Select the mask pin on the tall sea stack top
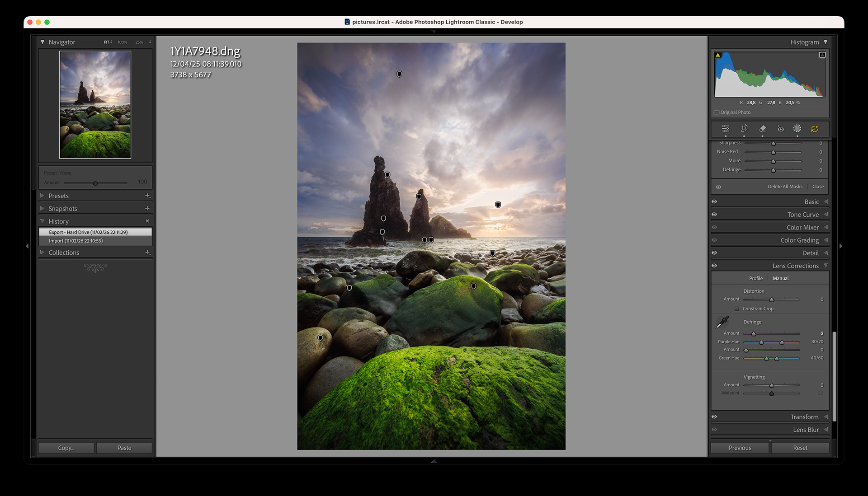Image resolution: width=868 pixels, height=496 pixels. coord(387,175)
